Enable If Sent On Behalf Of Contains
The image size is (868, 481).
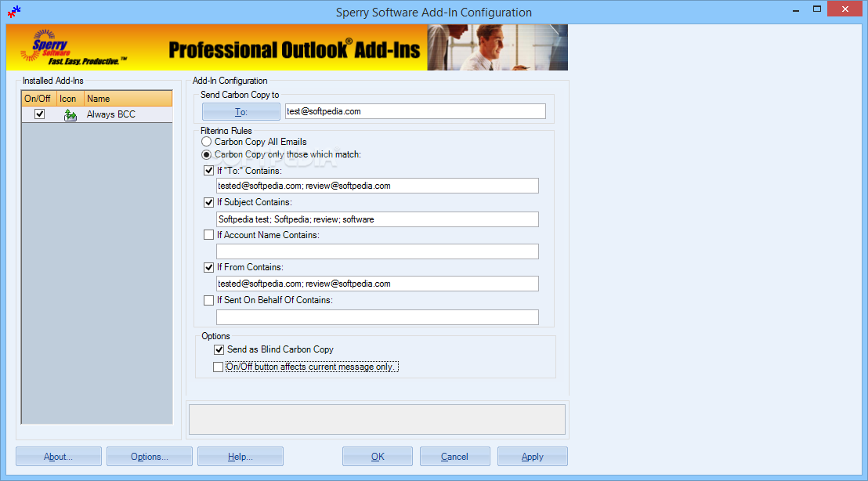(x=208, y=300)
